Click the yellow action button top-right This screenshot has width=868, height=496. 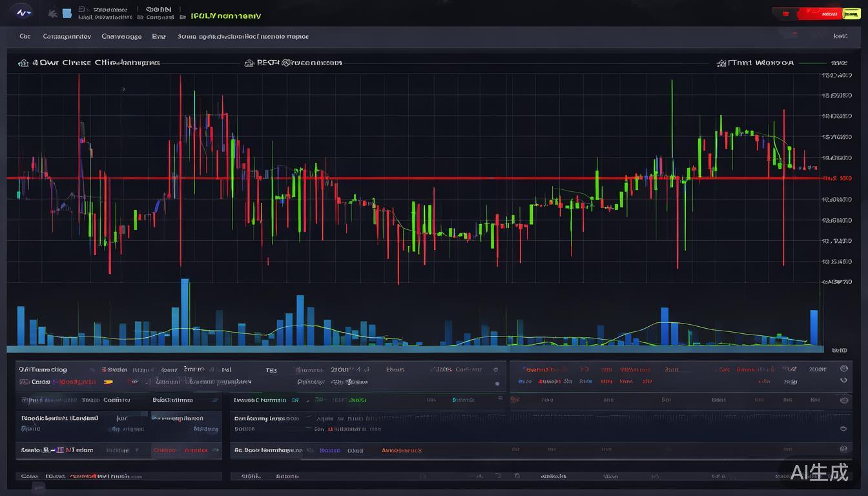(x=851, y=13)
